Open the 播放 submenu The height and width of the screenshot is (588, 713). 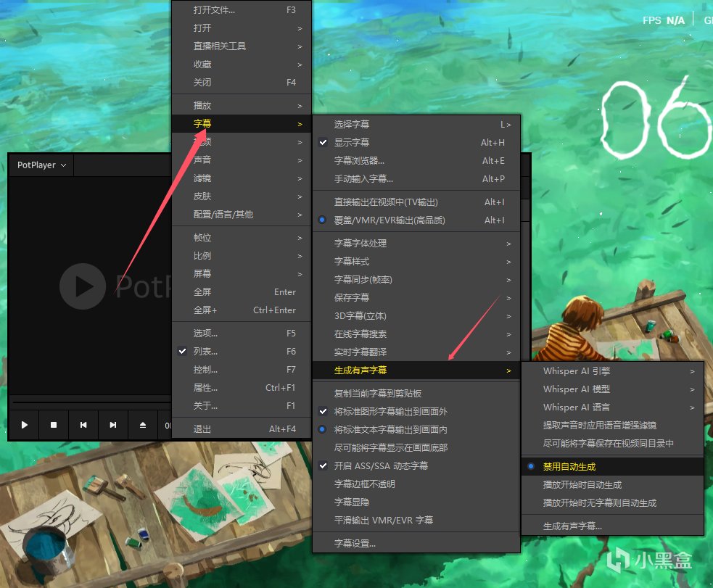coord(242,105)
